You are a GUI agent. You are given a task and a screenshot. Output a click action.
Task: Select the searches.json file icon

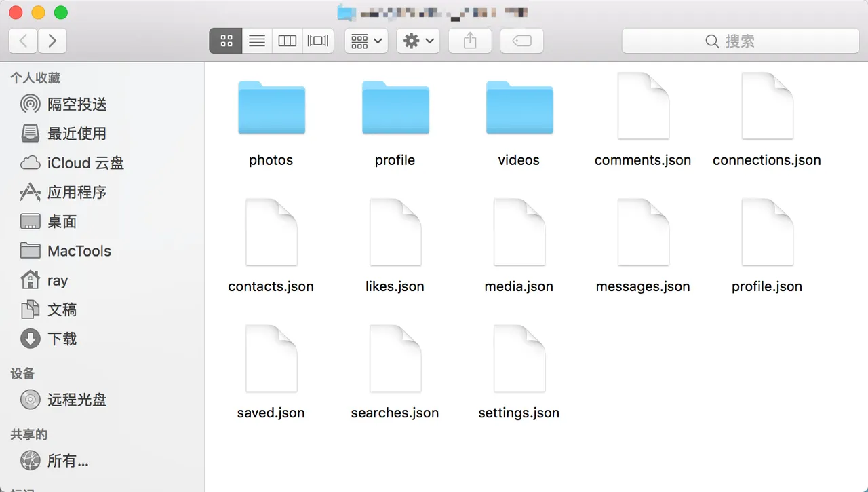click(395, 358)
